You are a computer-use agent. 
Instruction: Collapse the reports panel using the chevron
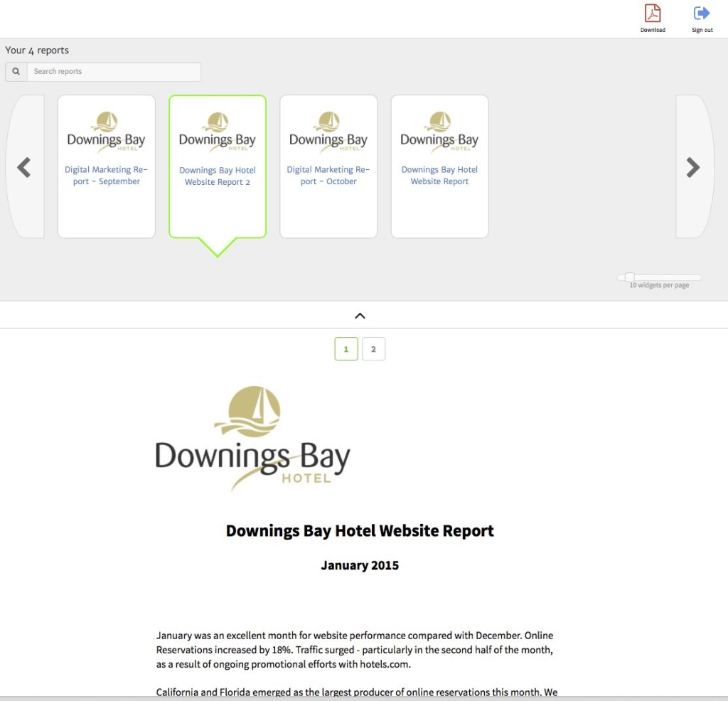(x=360, y=315)
